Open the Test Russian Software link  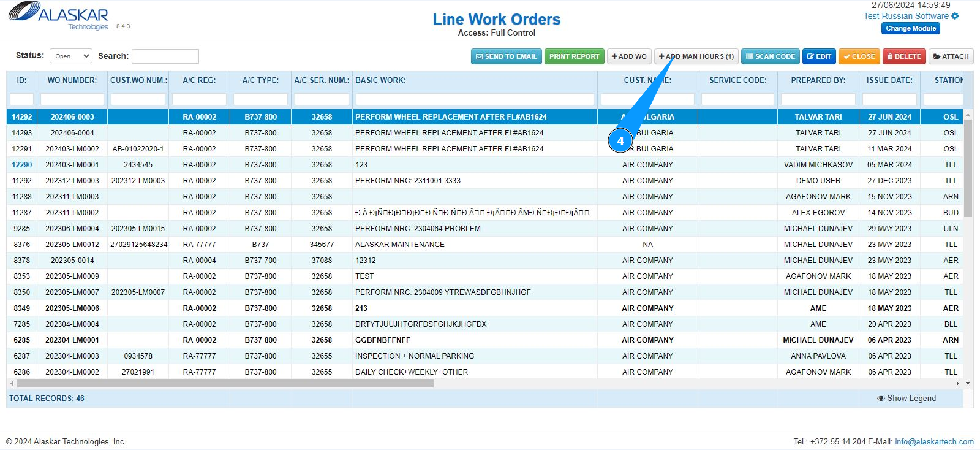906,16
